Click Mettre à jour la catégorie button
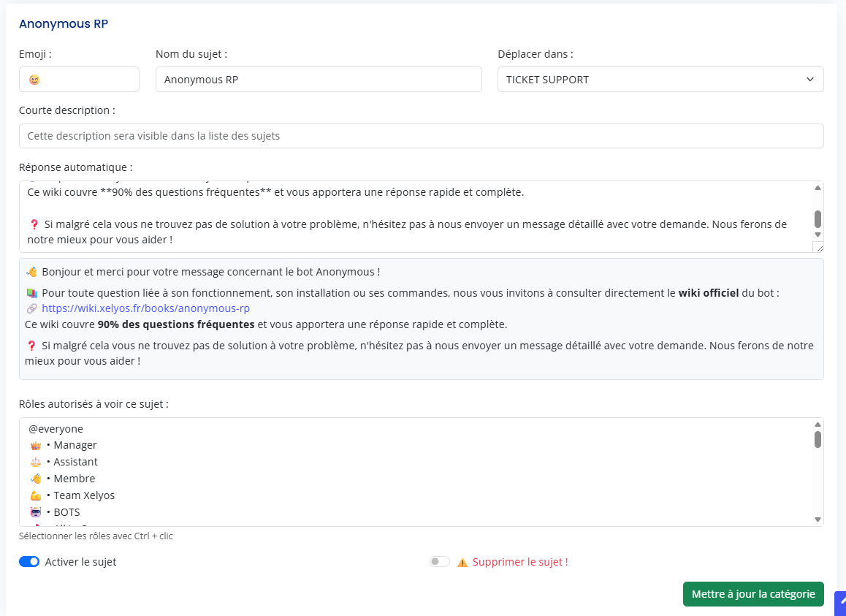Screen dimensions: 846x616 point(752,594)
